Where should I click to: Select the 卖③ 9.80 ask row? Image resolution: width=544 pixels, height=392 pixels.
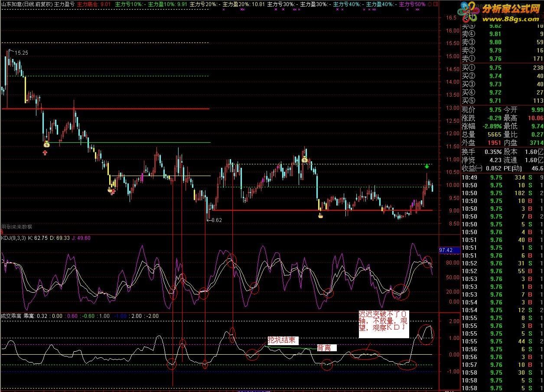click(x=502, y=42)
